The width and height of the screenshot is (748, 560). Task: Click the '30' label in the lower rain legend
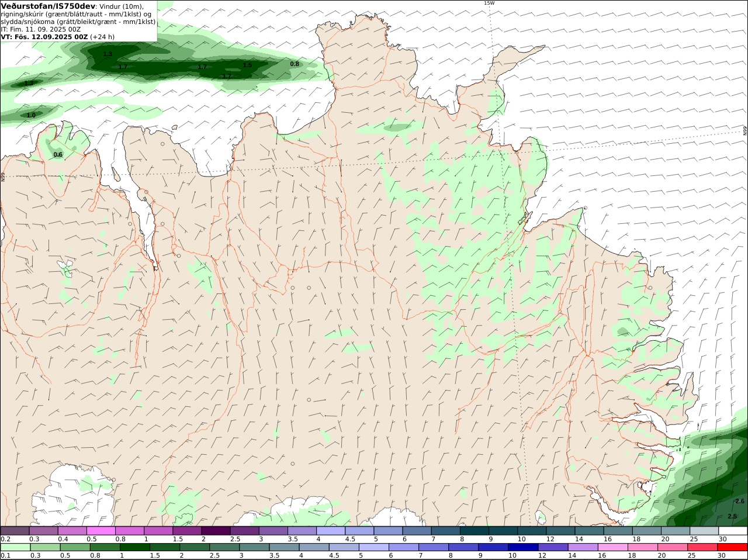[722, 556]
